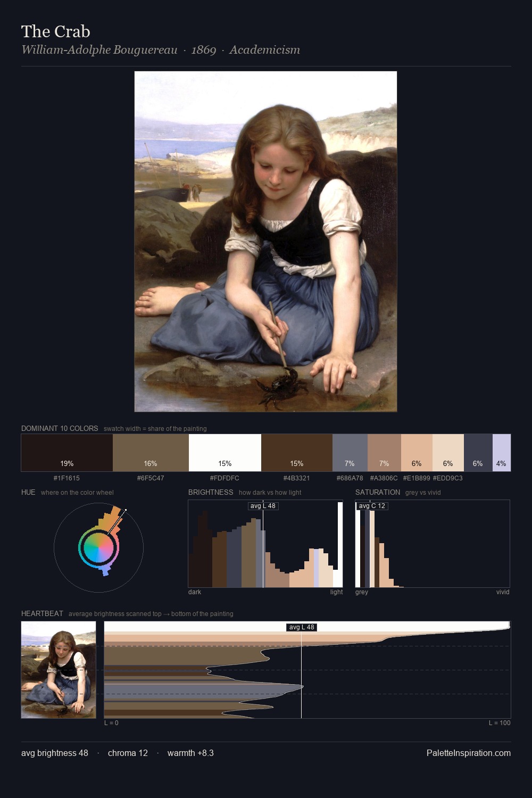Click the 'light' axis label under Brightness
Image resolution: width=532 pixels, height=798 pixels.
click(336, 592)
